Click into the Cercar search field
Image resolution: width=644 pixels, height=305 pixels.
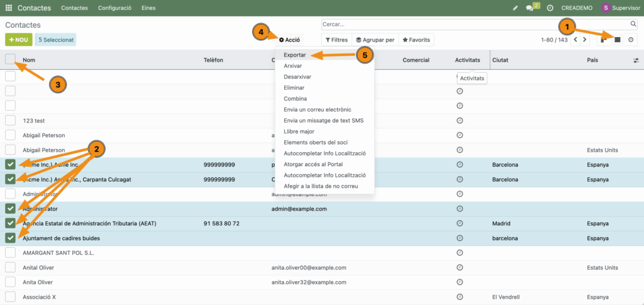click(472, 25)
